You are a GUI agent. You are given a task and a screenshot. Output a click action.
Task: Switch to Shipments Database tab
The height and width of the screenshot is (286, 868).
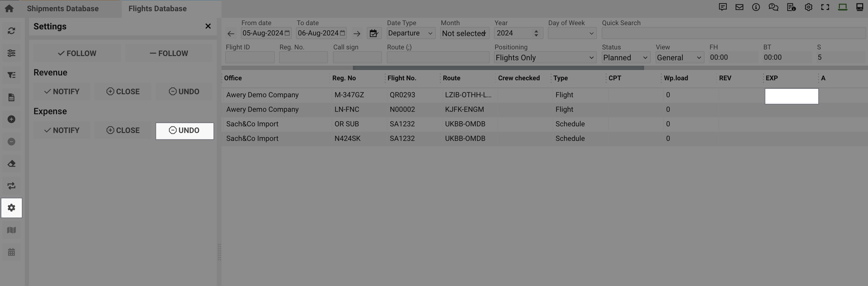pyautogui.click(x=63, y=9)
